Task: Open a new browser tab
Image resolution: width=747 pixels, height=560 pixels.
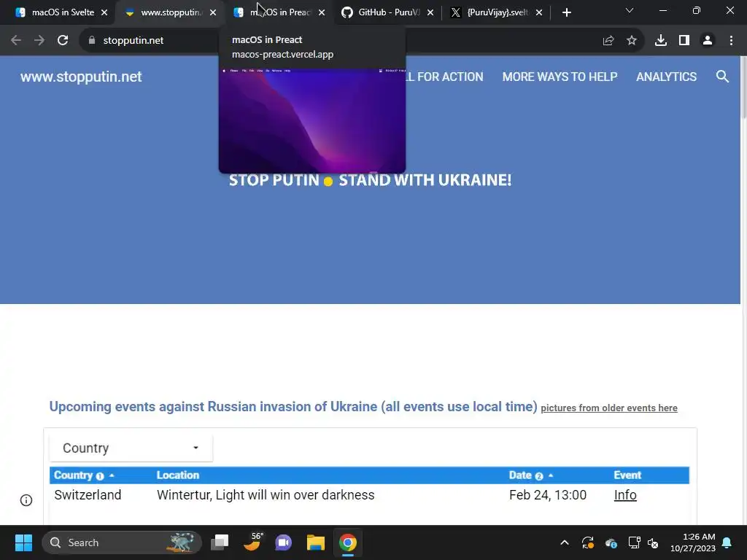Action: pyautogui.click(x=566, y=13)
